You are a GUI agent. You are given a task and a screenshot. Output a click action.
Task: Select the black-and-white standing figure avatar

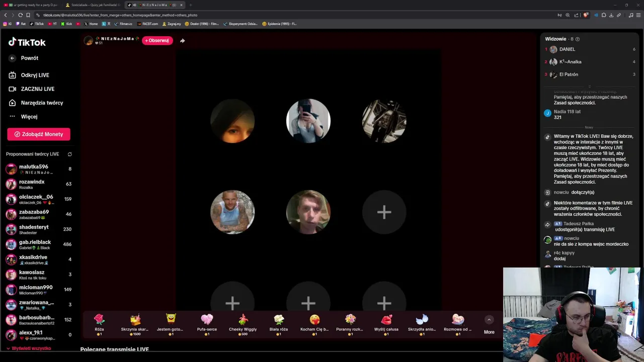click(x=384, y=121)
